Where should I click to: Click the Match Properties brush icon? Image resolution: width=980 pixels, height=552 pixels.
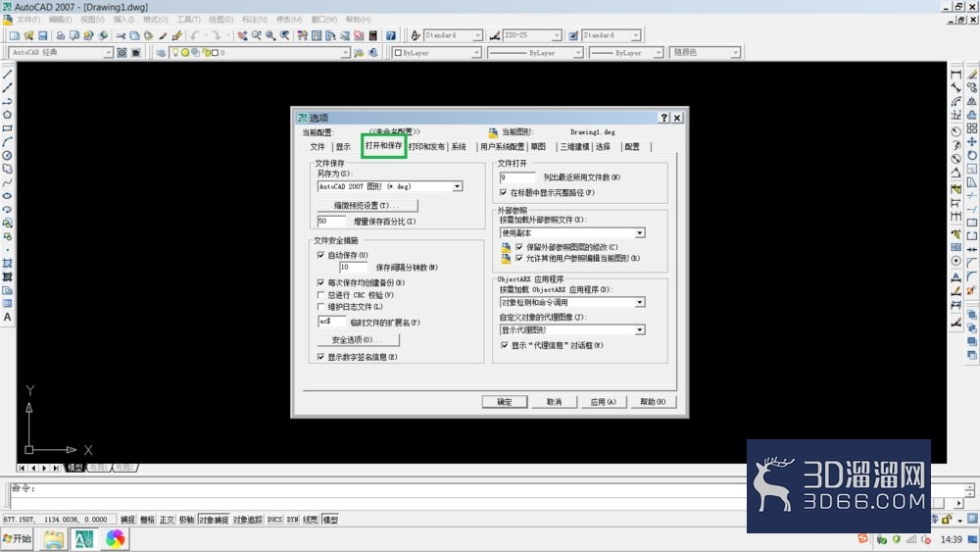coord(163,35)
